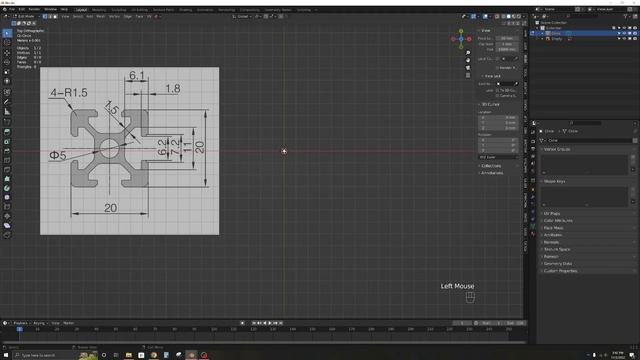Click the Windows Start button
This screenshot has height=360, width=640.
pos(6,355)
